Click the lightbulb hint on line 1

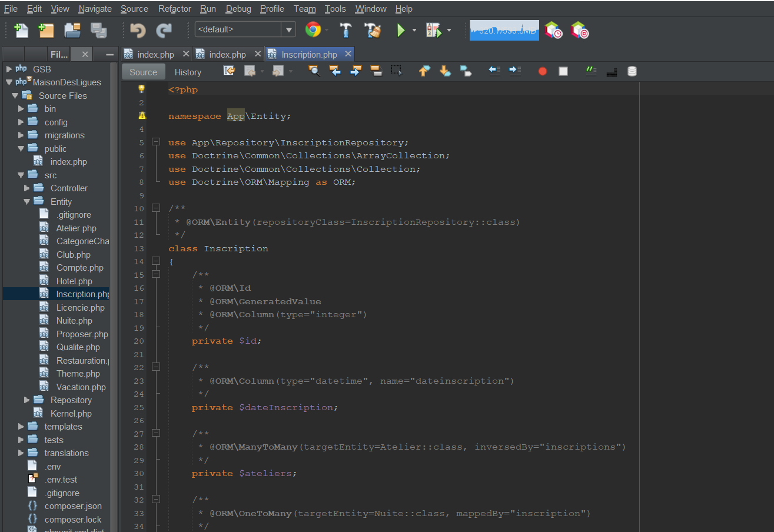point(141,89)
